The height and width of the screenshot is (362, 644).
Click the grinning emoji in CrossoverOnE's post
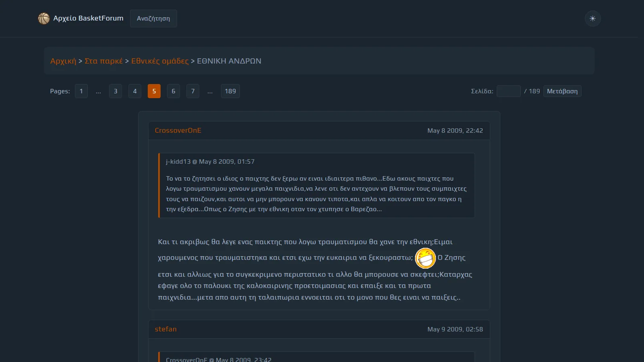(x=425, y=258)
